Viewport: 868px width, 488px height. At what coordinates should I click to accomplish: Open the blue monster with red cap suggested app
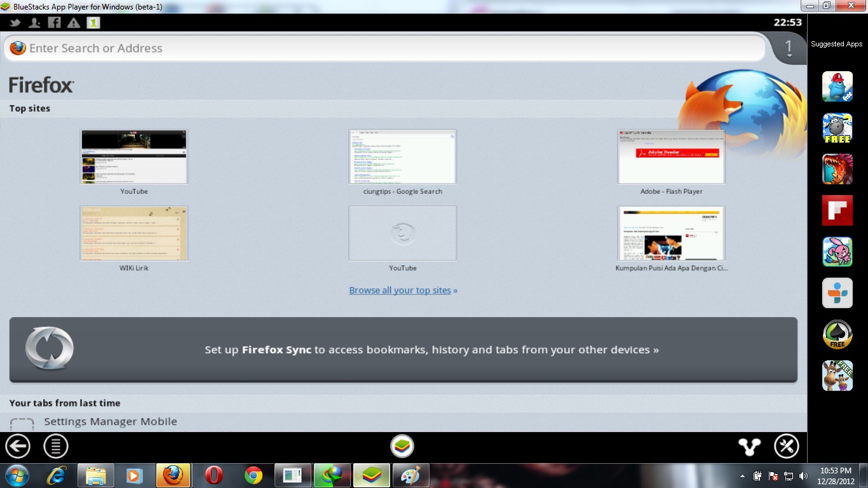pyautogui.click(x=837, y=86)
